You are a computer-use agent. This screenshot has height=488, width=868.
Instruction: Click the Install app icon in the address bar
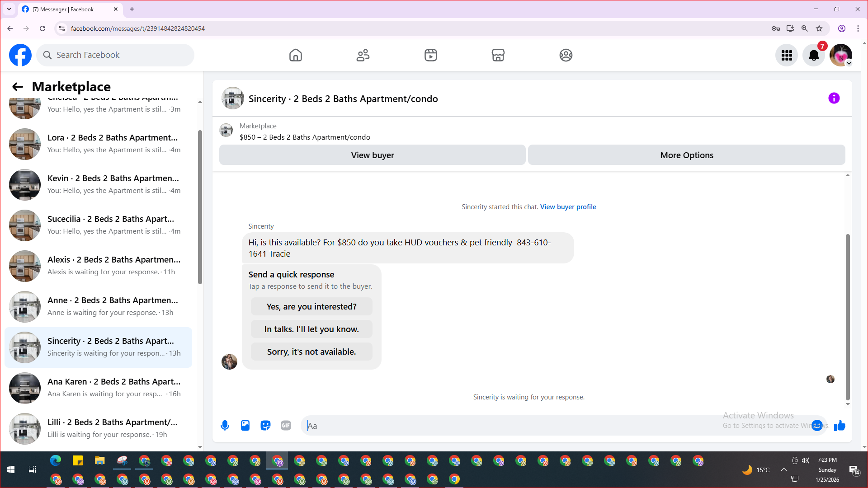pyautogui.click(x=790, y=28)
